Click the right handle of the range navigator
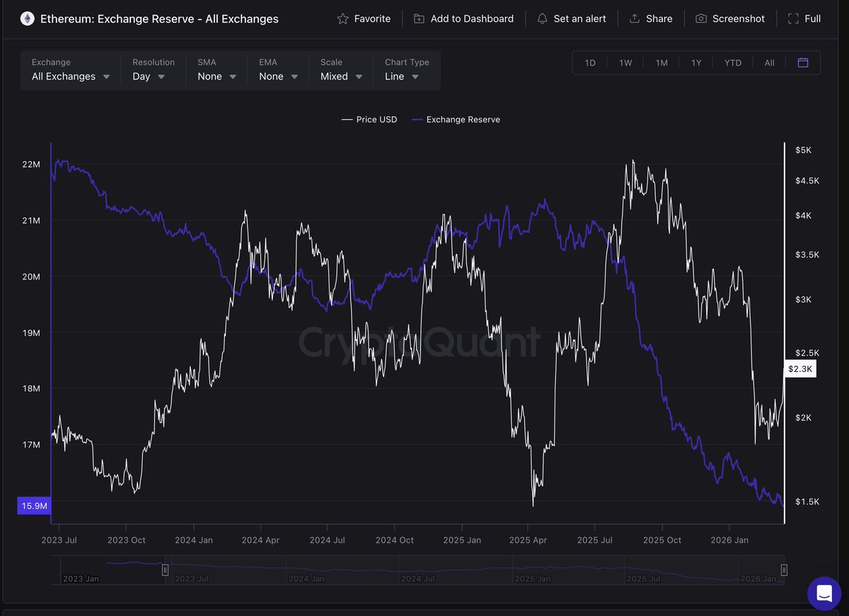This screenshot has height=616, width=849. click(x=784, y=570)
